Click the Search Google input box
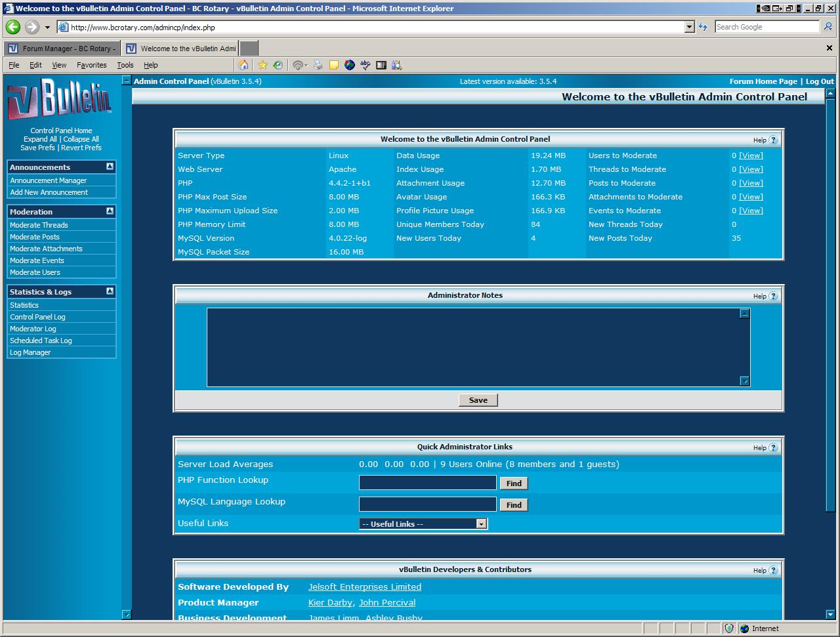This screenshot has width=840, height=637. (x=767, y=27)
